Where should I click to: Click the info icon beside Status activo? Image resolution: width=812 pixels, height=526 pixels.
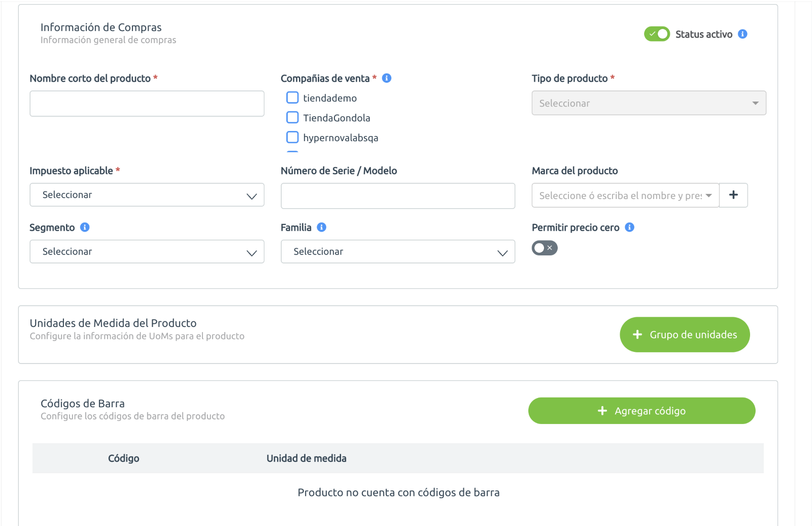(x=742, y=34)
